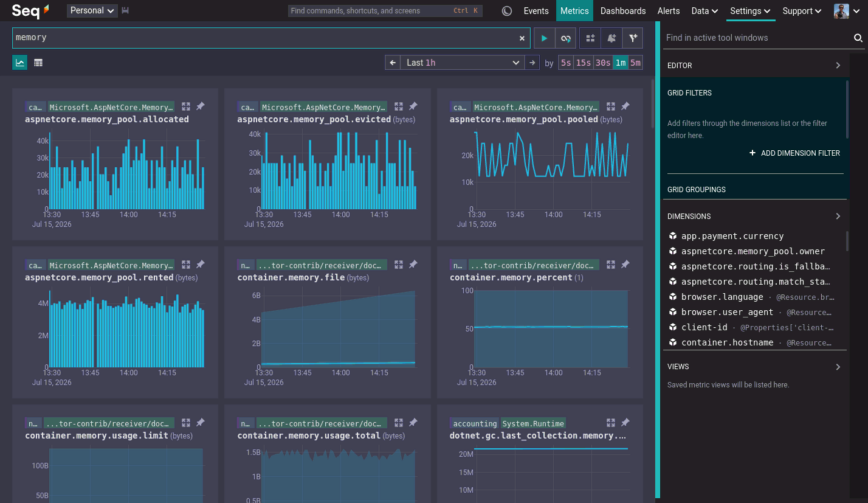The height and width of the screenshot is (503, 868).
Task: Toggle auto-refresh loop button
Action: click(565, 38)
